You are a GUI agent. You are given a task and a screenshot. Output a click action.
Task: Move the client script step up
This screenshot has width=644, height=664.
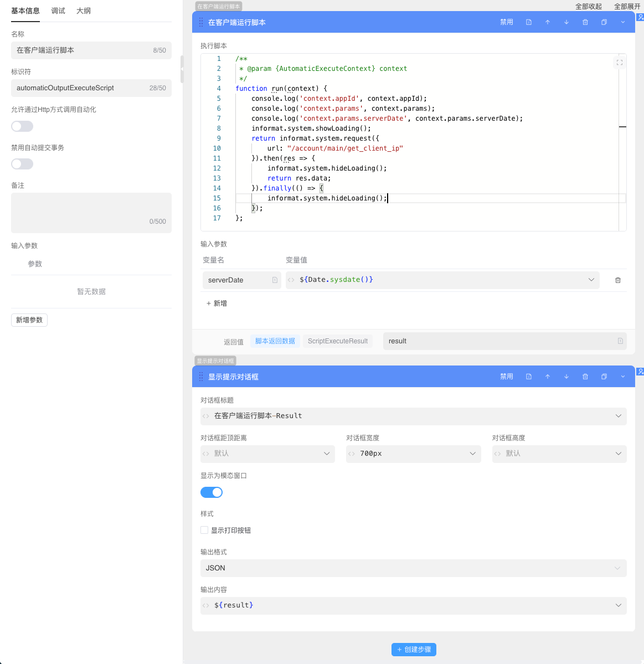[548, 22]
